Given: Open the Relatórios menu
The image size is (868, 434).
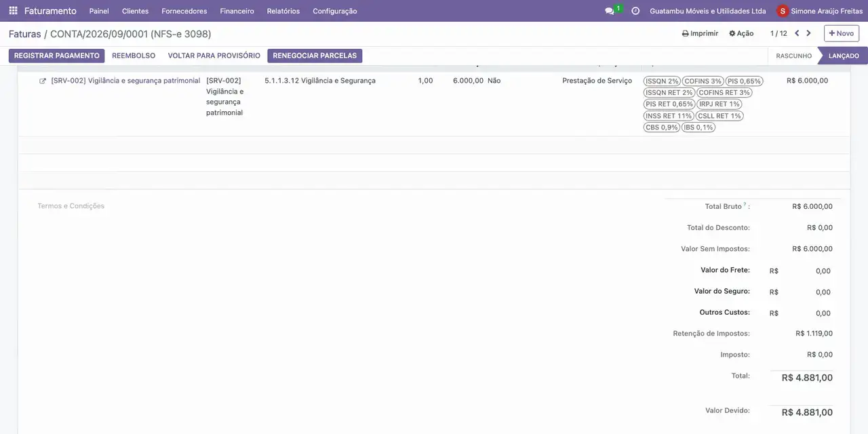Looking at the screenshot, I should coord(283,11).
